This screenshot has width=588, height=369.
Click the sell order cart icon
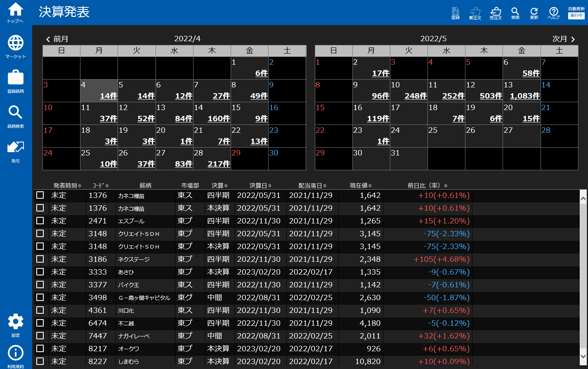pos(496,13)
